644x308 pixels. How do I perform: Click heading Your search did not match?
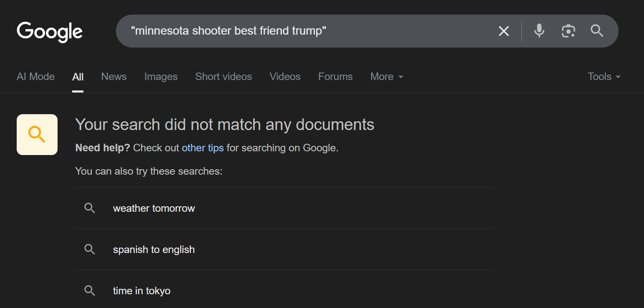coord(225,125)
